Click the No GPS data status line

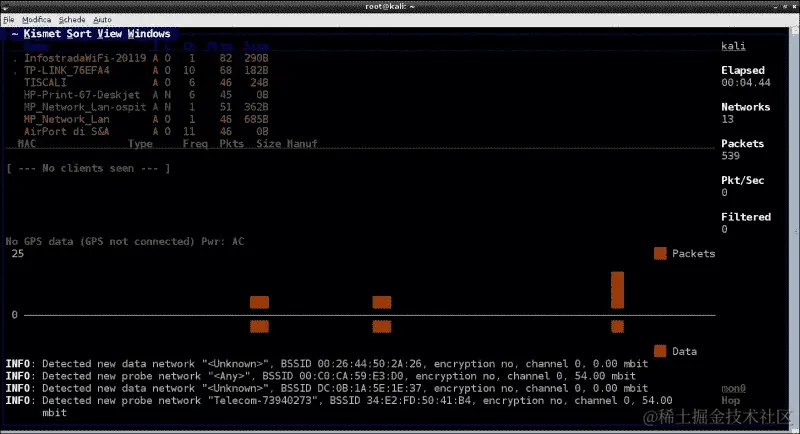click(125, 242)
